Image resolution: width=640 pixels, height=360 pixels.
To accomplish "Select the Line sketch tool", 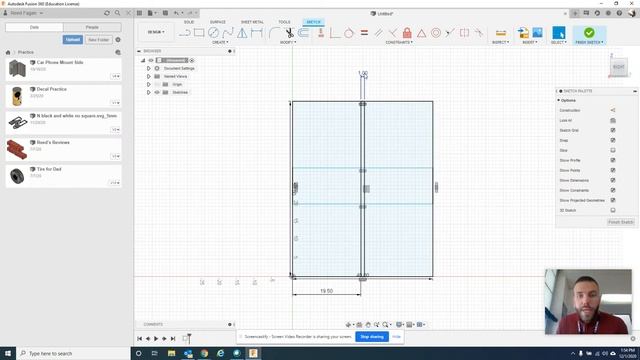I will (184, 33).
